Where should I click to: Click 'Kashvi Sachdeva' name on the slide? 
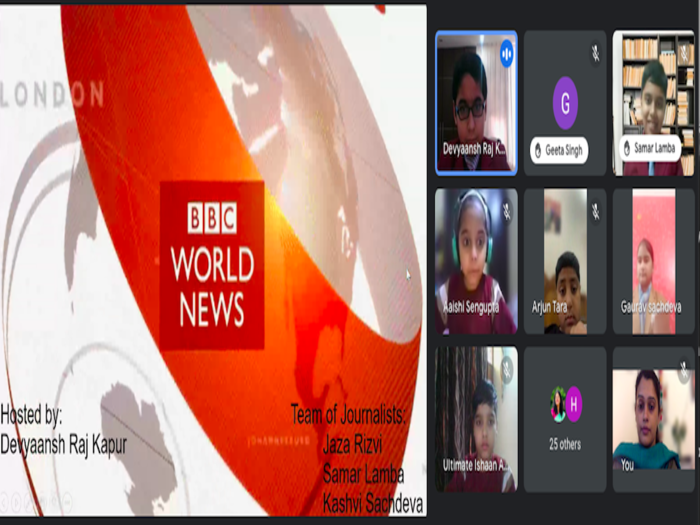click(373, 503)
